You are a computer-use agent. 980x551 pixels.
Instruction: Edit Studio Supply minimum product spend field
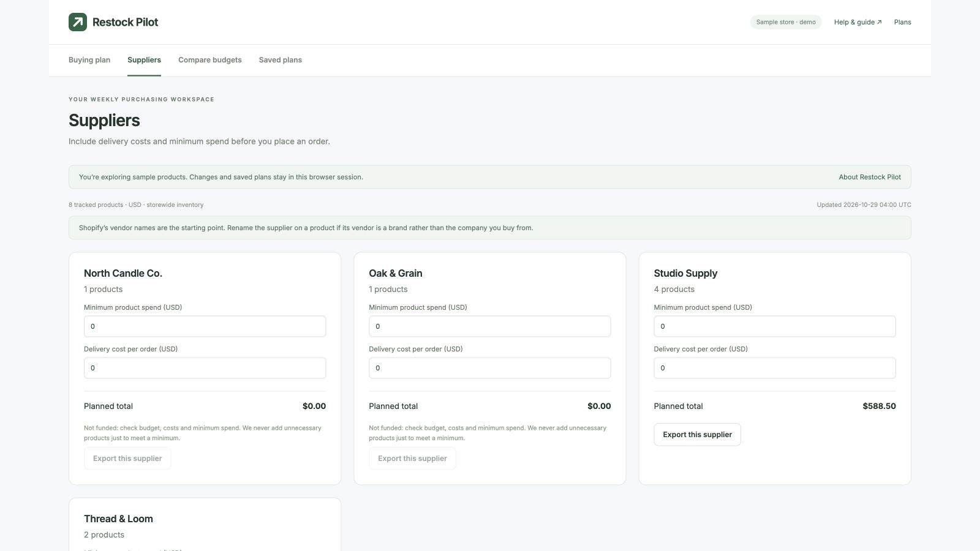pos(775,326)
